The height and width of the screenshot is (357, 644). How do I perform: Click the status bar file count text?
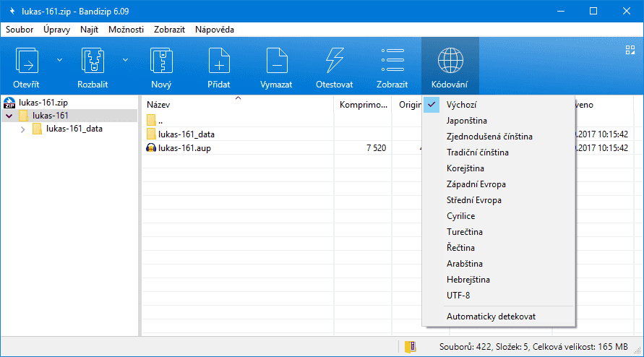[x=533, y=347]
